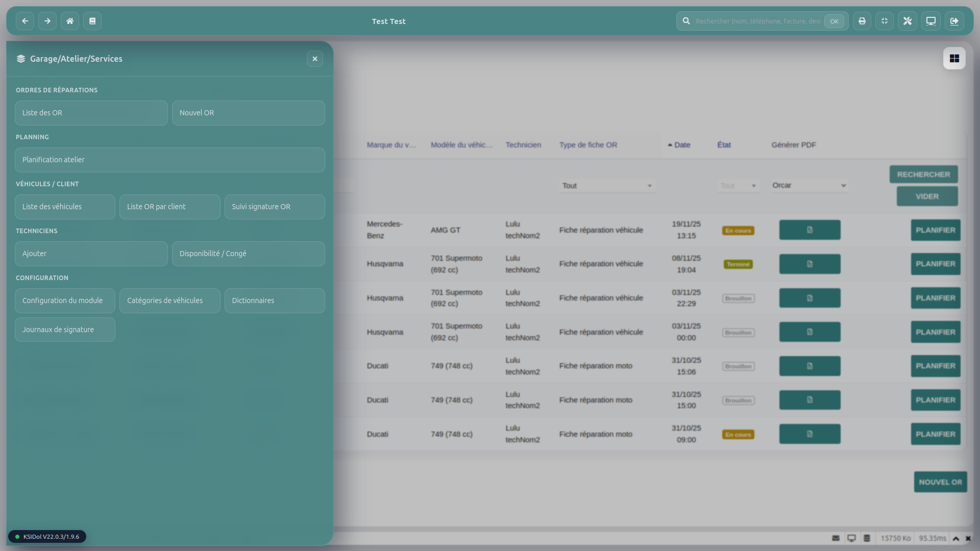Select Liste des véhicules menu entry
This screenshot has height=551, width=980.
tap(65, 207)
